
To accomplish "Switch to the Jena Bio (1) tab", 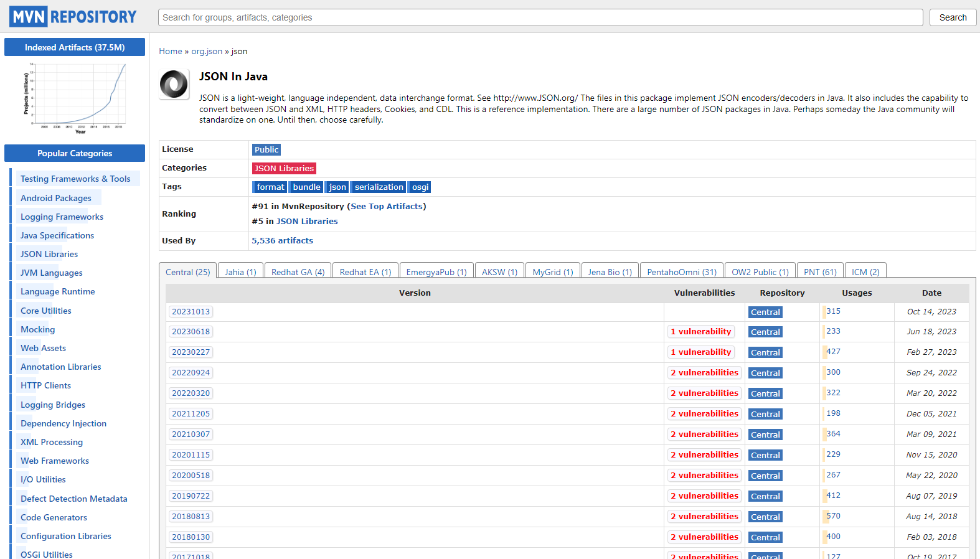I will 610,271.
